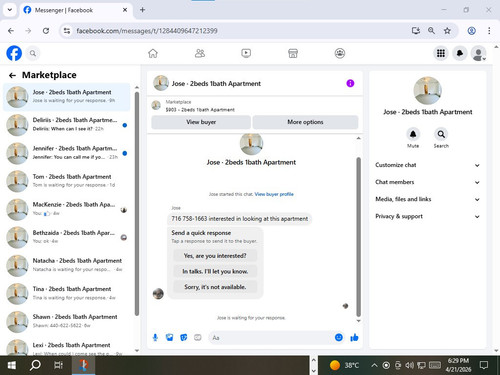Attach a photo with the image icon
This screenshot has width=500, height=375.
pos(169,338)
